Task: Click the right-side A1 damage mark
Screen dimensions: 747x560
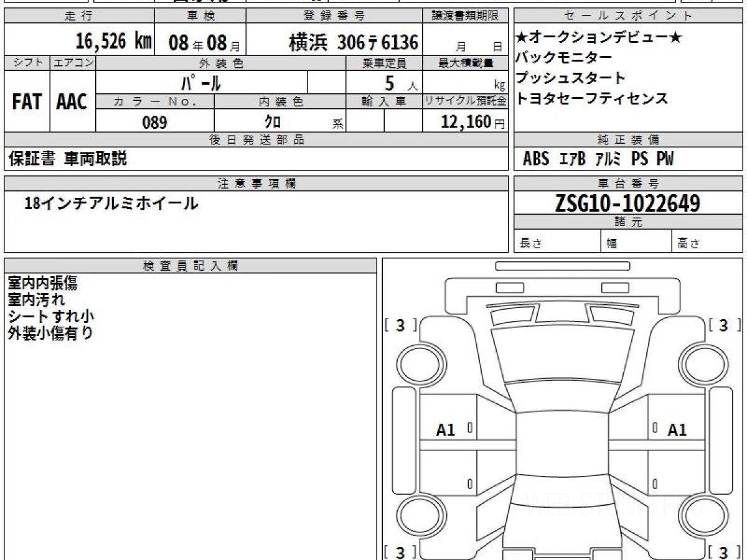Action: click(x=677, y=429)
